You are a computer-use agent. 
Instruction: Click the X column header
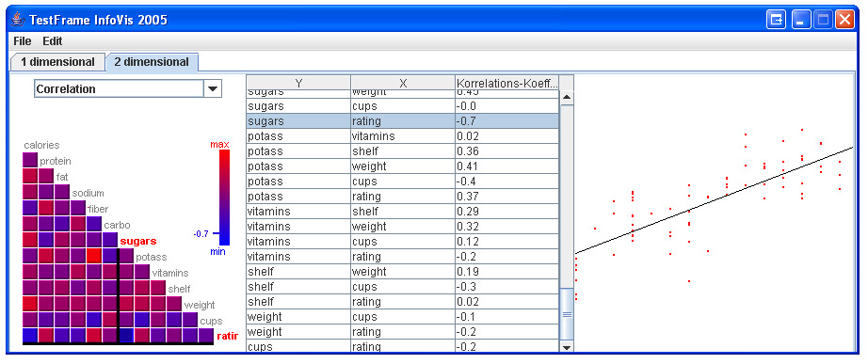[403, 83]
